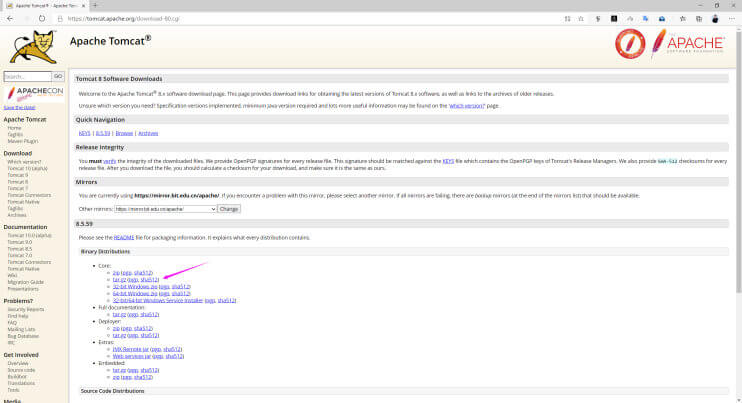This screenshot has height=403, width=742.
Task: Open Source code in Get Involved section
Action: 21,370
